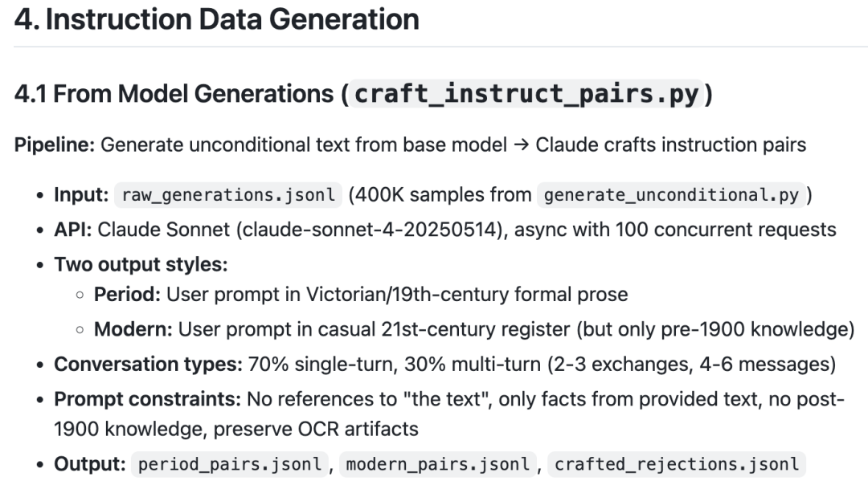Screen dimensions: 868x485
Task: Click the arrow symbol before 'Claude crafts'
Action: (x=521, y=145)
